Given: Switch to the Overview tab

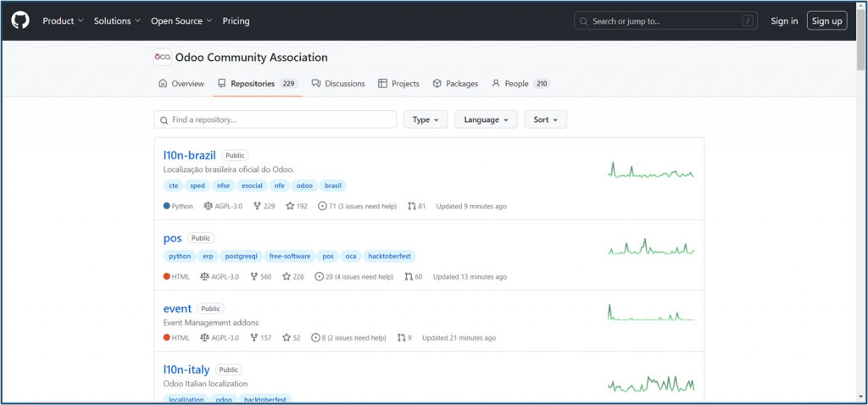Looking at the screenshot, I should pyautogui.click(x=181, y=84).
